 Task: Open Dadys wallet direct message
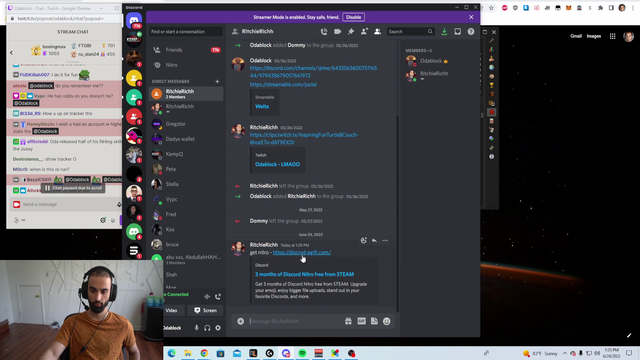click(186, 139)
